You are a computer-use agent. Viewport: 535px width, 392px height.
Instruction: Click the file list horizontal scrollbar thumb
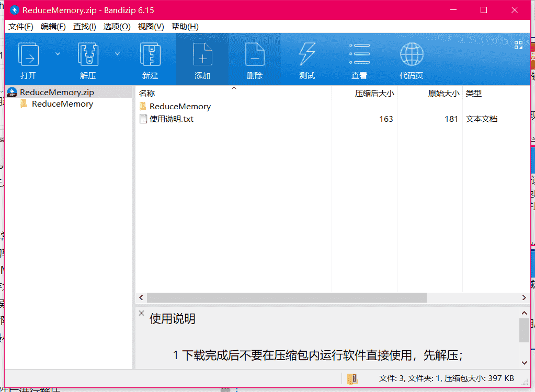coord(287,297)
